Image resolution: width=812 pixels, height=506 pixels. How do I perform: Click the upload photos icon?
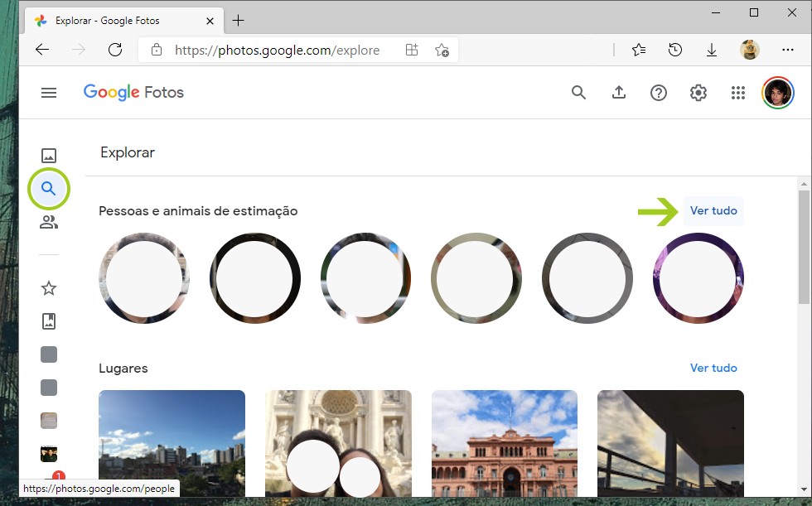coord(618,93)
